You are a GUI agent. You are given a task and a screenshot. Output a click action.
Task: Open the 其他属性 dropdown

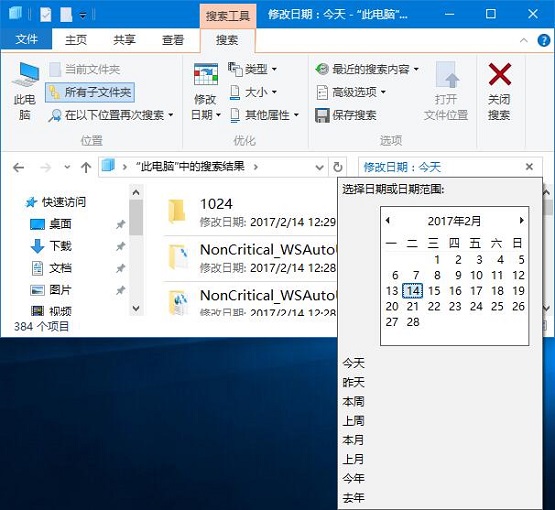tap(264, 115)
